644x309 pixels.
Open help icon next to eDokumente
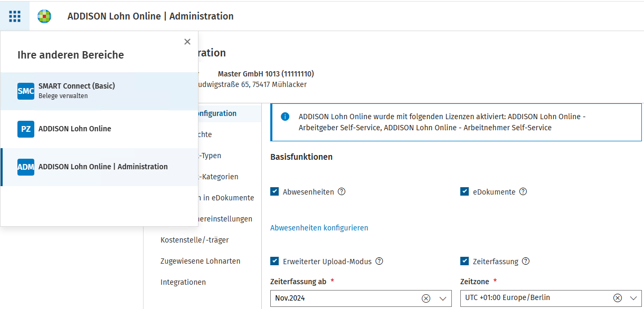coord(523,191)
